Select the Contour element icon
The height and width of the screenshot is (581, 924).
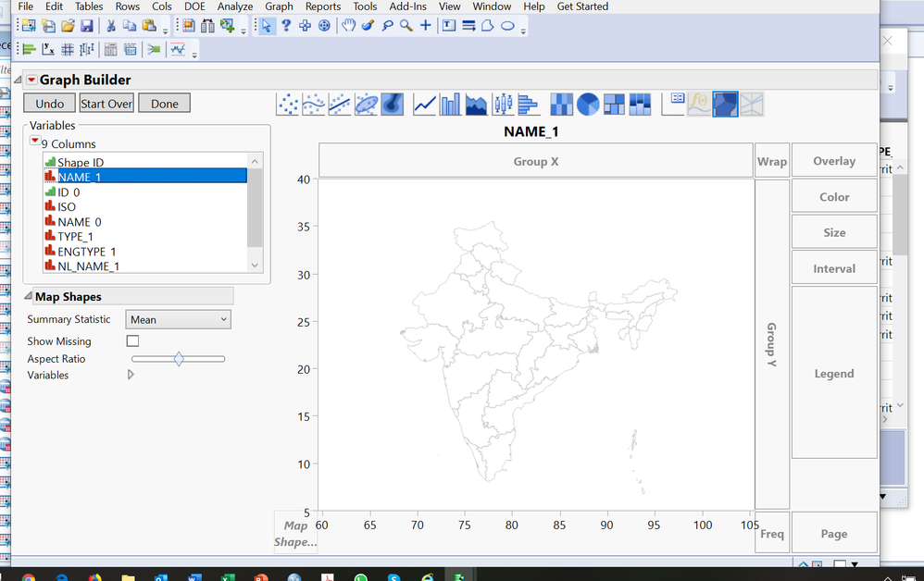[x=392, y=105]
